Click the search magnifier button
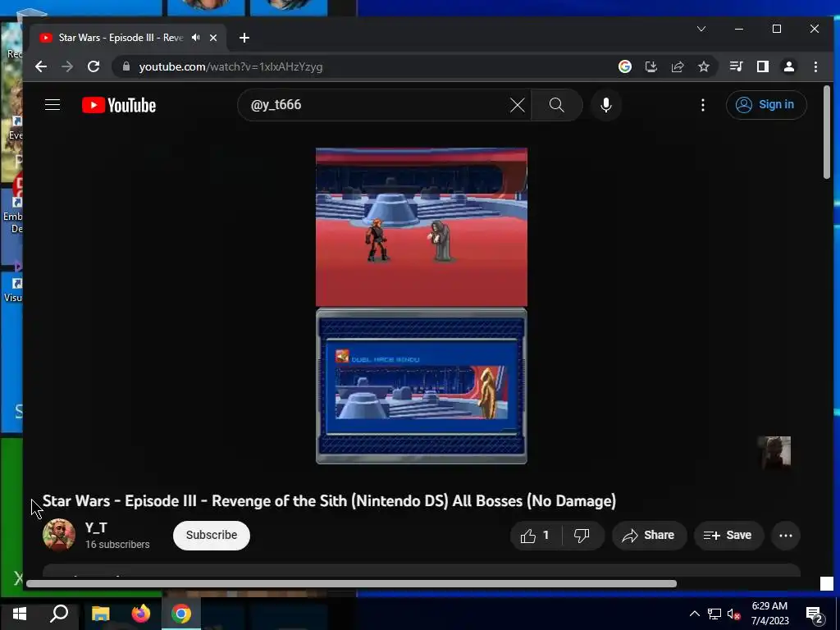This screenshot has width=840, height=630. 557,105
